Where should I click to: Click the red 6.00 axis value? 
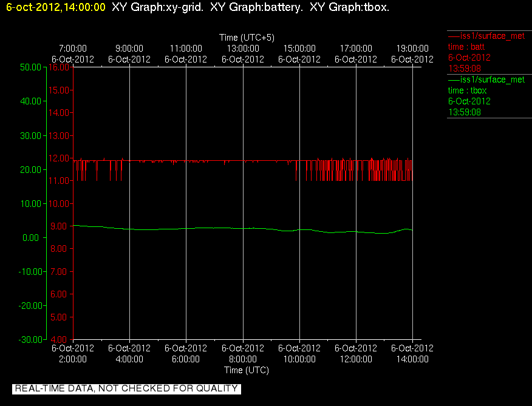tap(59, 294)
